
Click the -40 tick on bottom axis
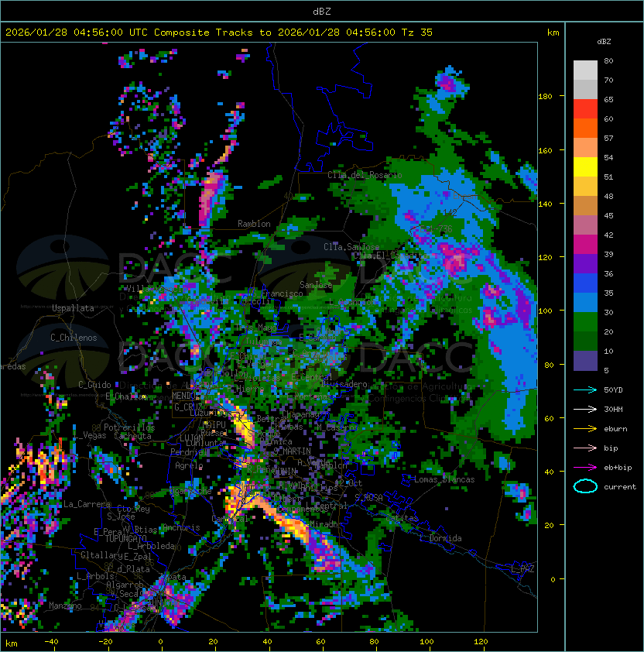(51, 642)
